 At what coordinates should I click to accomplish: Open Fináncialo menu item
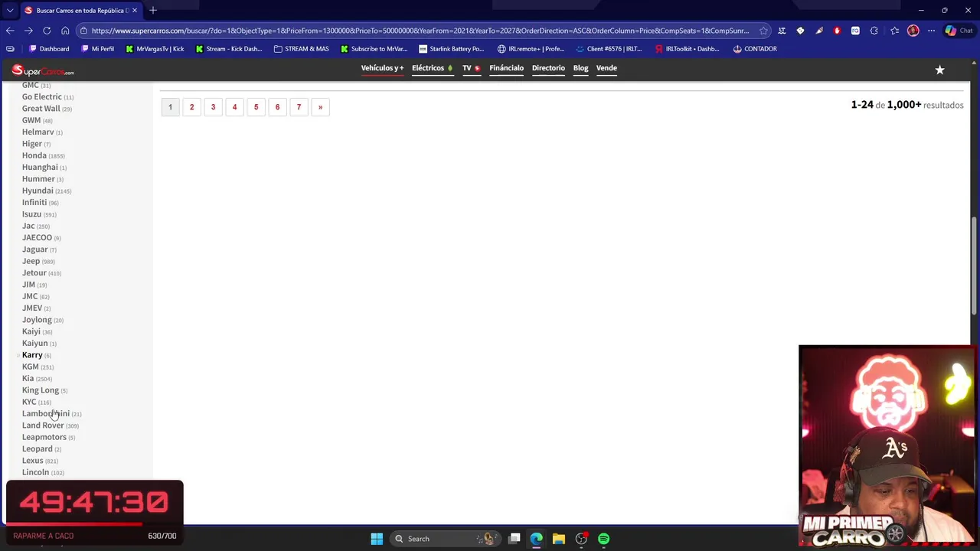click(507, 68)
